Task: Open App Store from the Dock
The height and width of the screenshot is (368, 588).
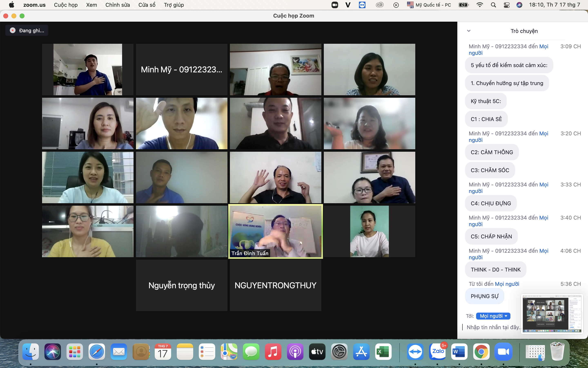Action: tap(361, 352)
